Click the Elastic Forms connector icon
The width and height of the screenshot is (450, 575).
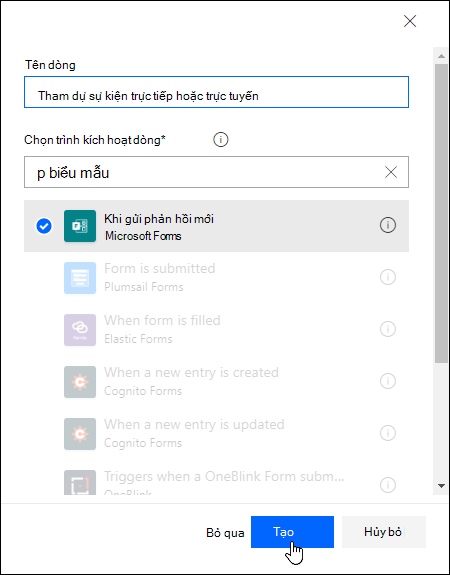coord(80,330)
